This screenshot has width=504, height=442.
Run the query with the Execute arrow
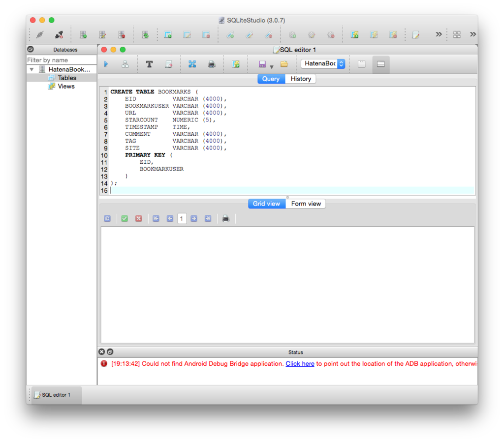point(106,64)
